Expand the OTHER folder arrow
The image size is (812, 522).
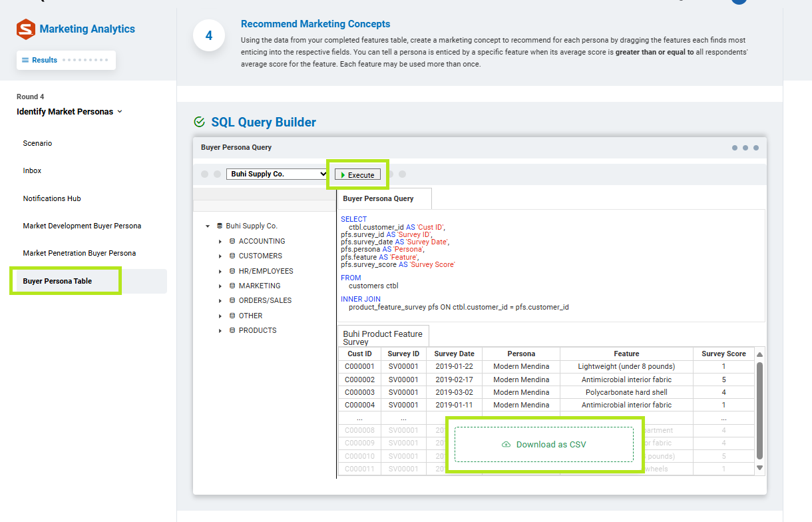(220, 316)
